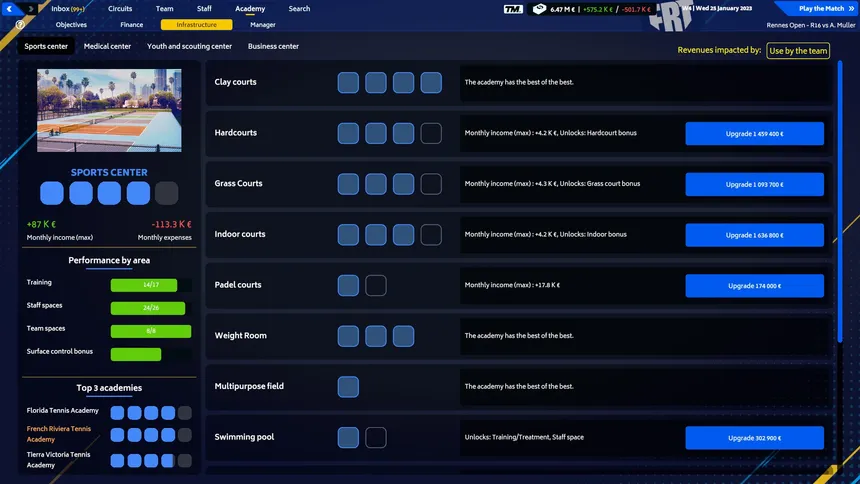Click the first Clay courts level box
This screenshot has width=860, height=484.
(x=348, y=82)
